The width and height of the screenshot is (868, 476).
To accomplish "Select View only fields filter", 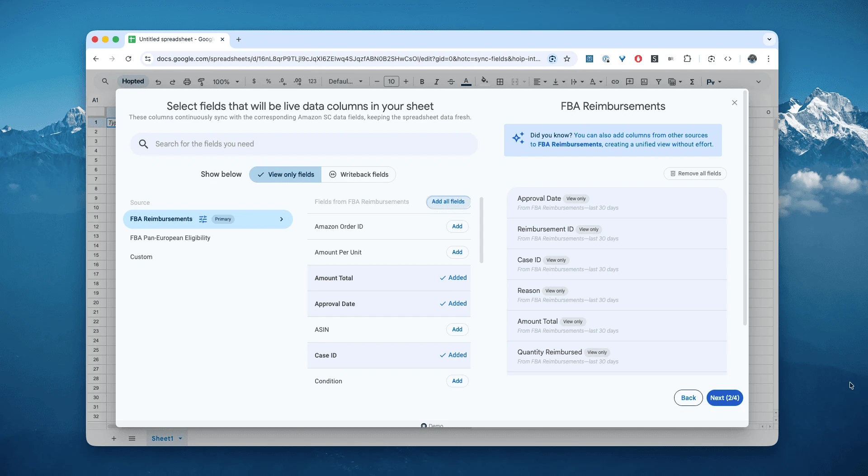I will click(x=285, y=174).
